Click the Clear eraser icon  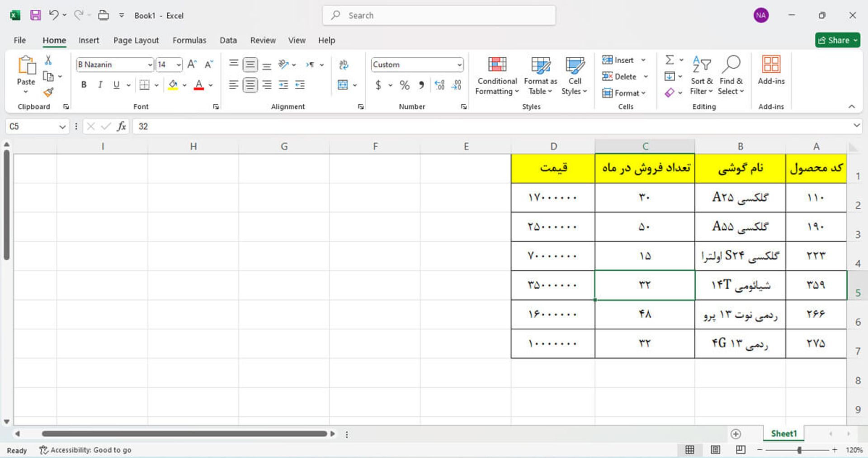point(670,93)
